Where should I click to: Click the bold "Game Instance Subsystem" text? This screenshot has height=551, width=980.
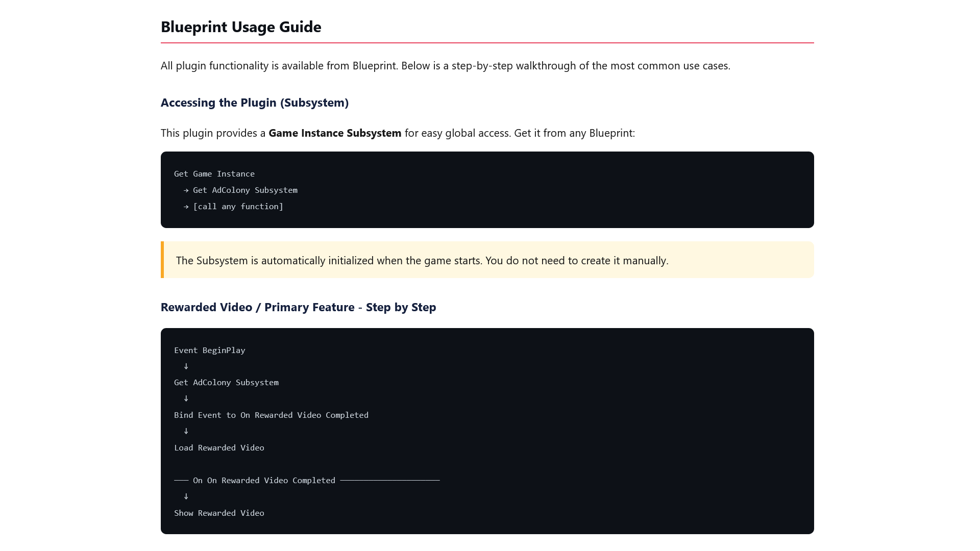tap(335, 133)
